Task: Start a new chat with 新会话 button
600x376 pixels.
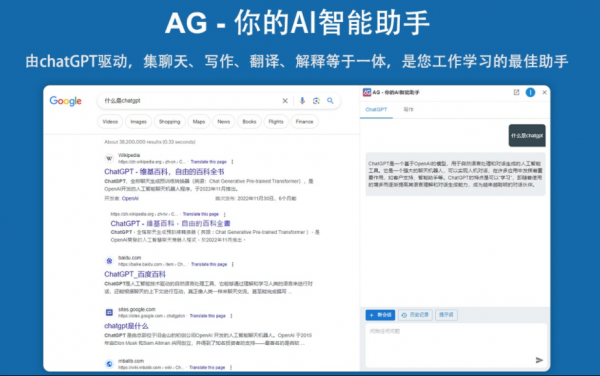Action: pos(380,315)
